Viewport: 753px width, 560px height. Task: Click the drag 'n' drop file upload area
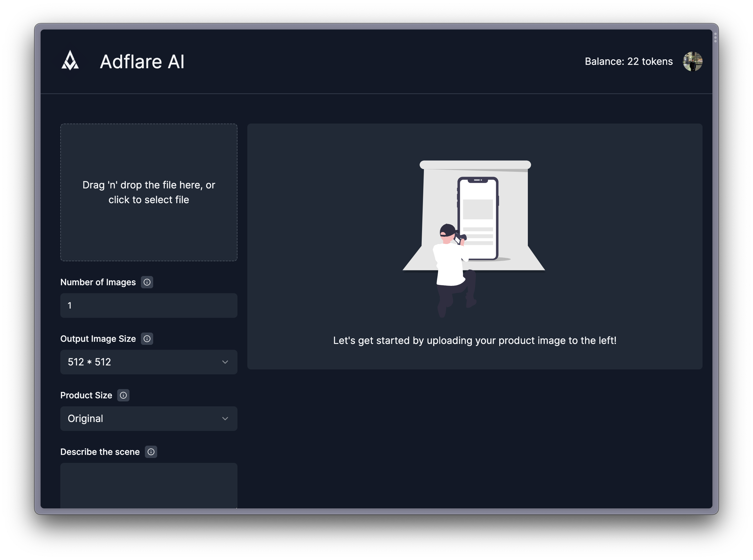pos(149,192)
